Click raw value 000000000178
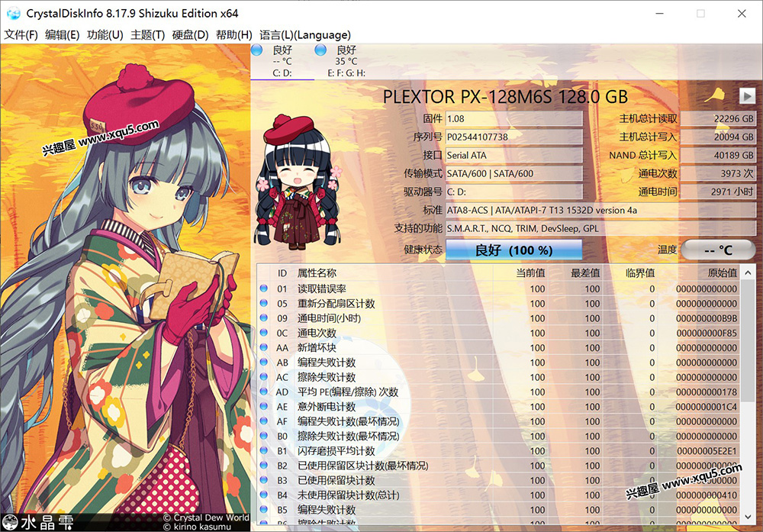763x532 pixels. coord(707,392)
